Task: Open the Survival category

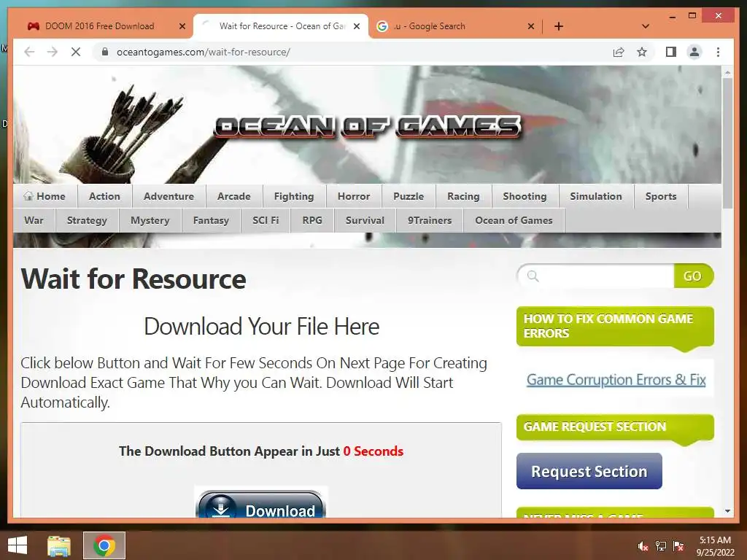Action: (365, 220)
